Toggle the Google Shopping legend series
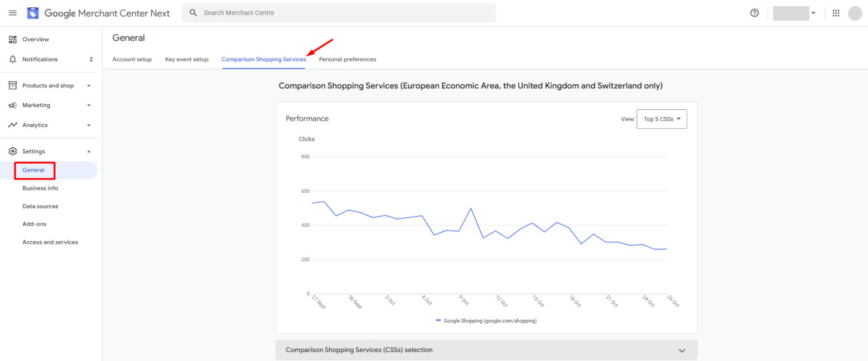The width and height of the screenshot is (868, 361). click(485, 321)
